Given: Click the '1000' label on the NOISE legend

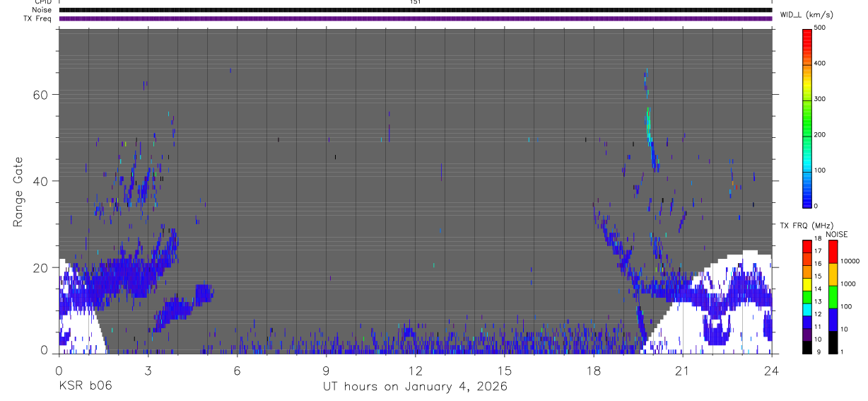Looking at the screenshot, I should coord(849,284).
